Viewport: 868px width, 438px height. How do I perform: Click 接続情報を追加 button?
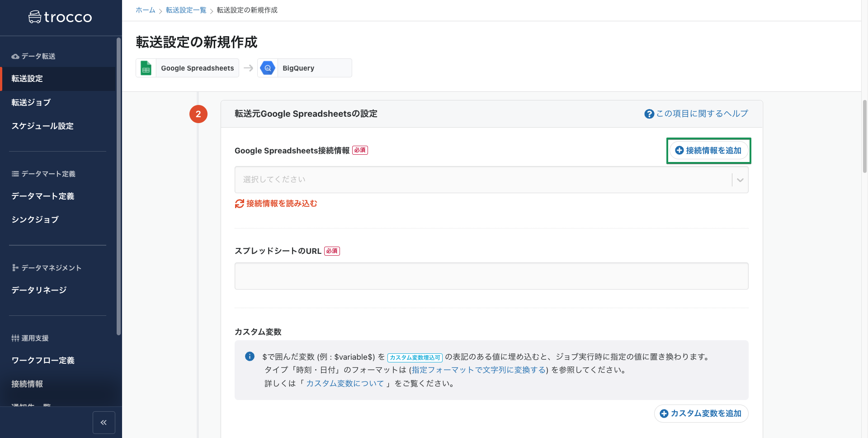point(708,151)
